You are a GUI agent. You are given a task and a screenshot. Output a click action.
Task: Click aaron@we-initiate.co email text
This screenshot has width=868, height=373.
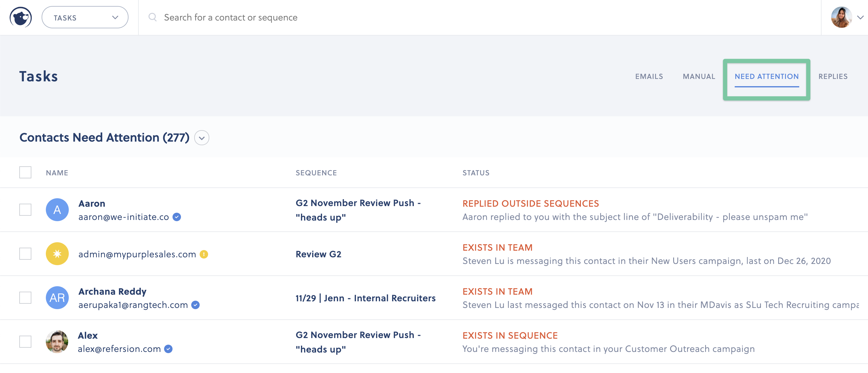tap(124, 217)
